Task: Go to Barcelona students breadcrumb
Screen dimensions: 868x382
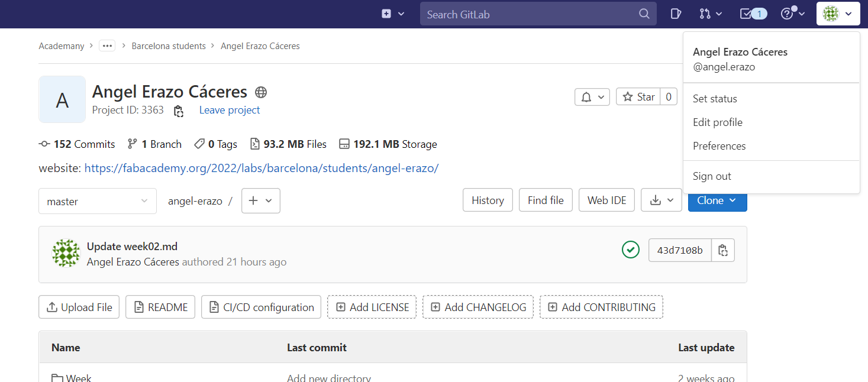Action: coord(169,46)
